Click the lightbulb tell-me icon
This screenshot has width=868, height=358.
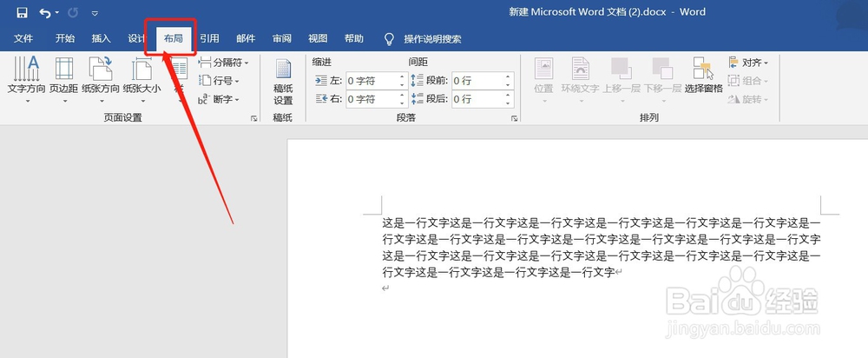click(390, 39)
